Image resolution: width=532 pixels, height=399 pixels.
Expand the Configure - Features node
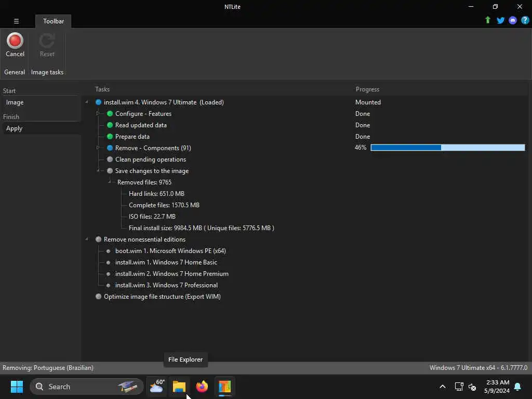pos(98,113)
